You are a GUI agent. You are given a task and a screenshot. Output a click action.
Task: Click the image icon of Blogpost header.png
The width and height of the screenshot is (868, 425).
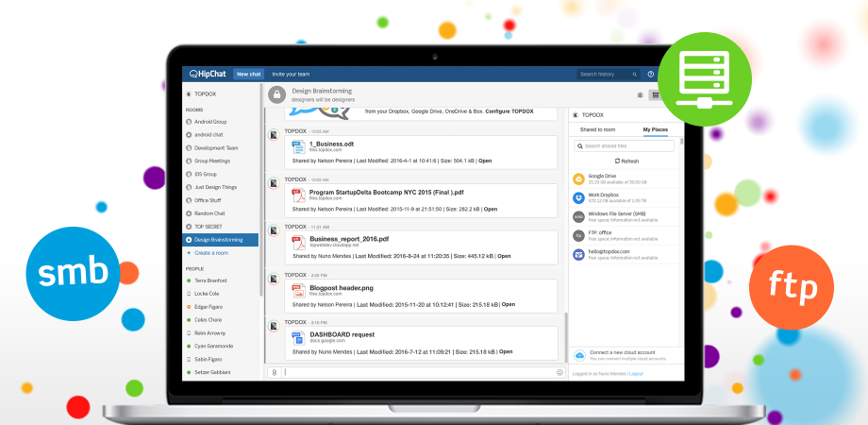[x=298, y=291]
